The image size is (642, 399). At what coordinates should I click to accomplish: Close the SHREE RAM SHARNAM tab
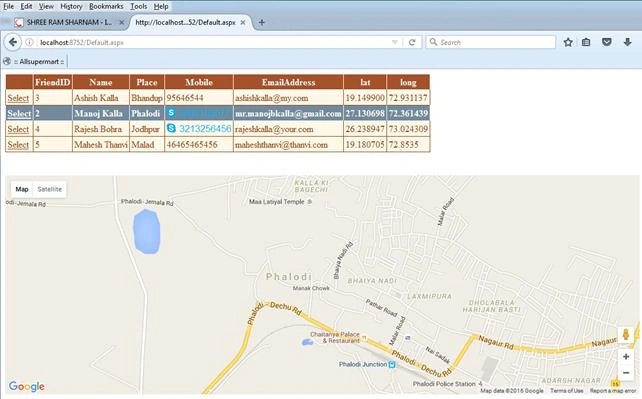pyautogui.click(x=122, y=23)
